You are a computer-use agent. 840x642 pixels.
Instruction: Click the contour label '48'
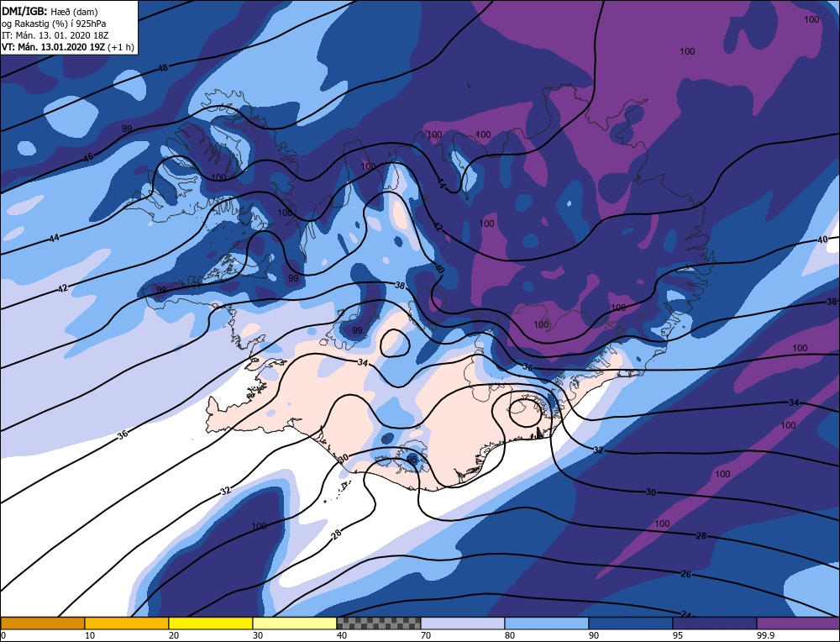(x=163, y=68)
